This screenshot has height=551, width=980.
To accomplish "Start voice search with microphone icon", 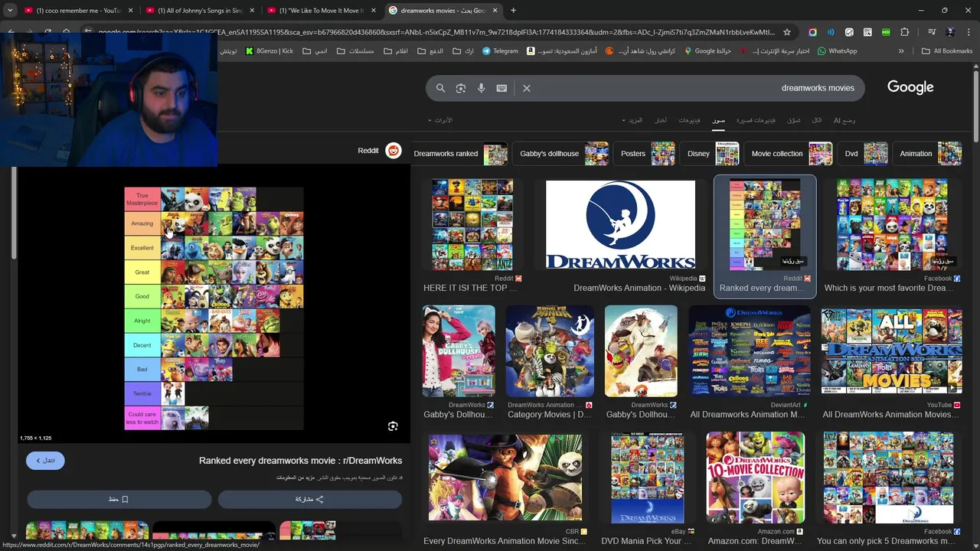I will point(482,88).
